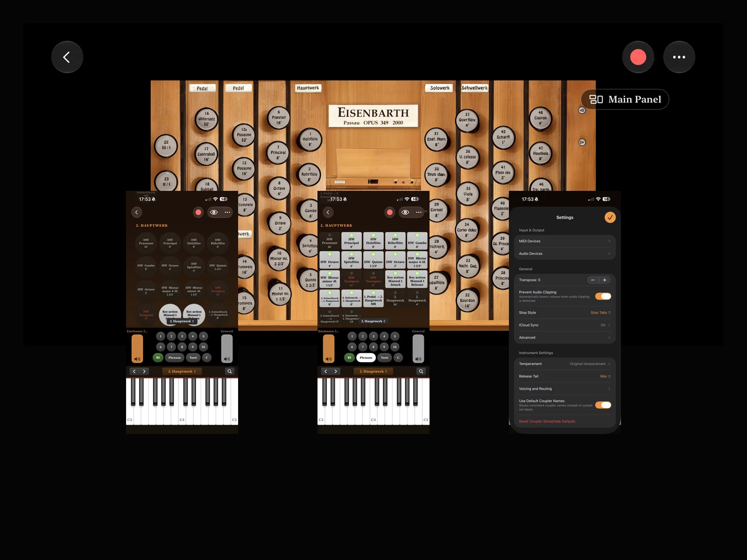The image size is (747, 560).
Task: Open the Main Panel selector
Action: (625, 99)
